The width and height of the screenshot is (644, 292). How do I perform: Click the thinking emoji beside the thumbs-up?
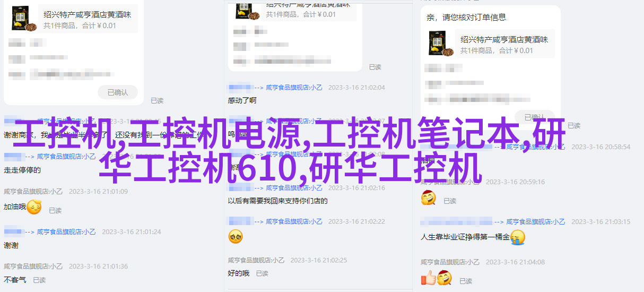pyautogui.click(x=444, y=278)
